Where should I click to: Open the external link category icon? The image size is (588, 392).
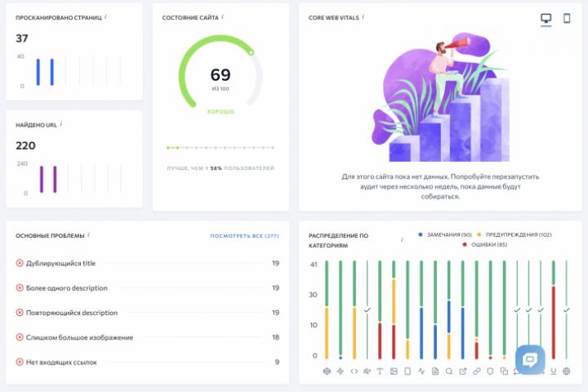[x=463, y=372]
